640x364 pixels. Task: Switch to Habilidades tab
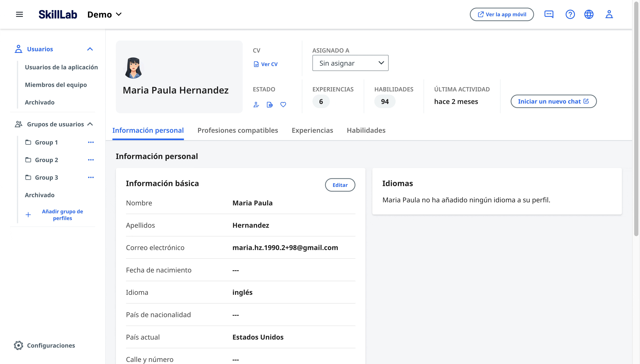click(x=366, y=130)
